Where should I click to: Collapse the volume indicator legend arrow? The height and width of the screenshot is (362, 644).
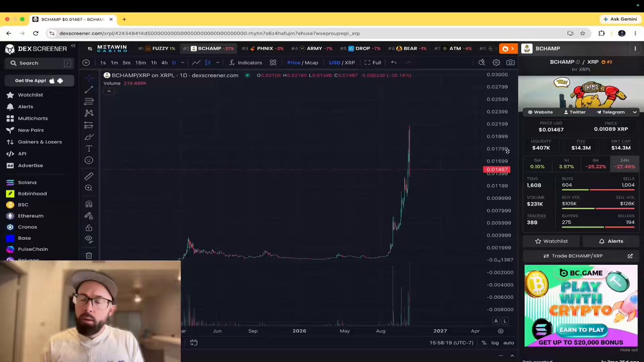point(109,91)
